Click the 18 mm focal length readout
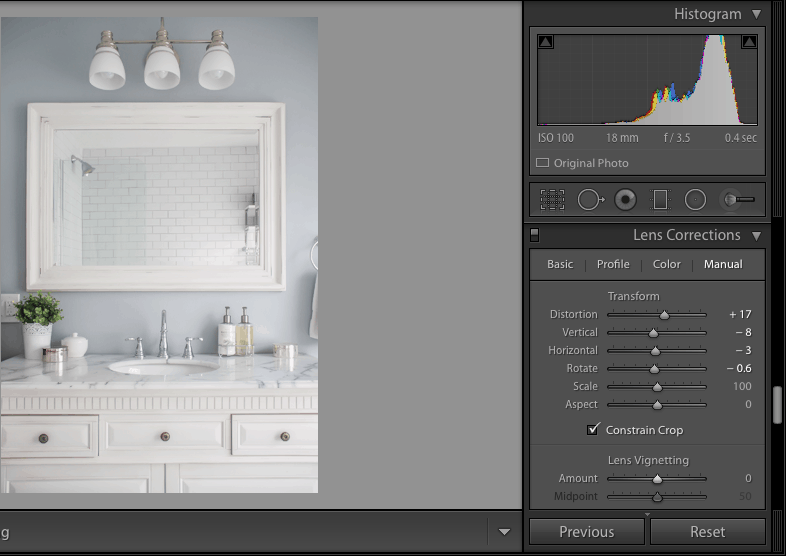The height and width of the screenshot is (556, 786). [x=622, y=138]
